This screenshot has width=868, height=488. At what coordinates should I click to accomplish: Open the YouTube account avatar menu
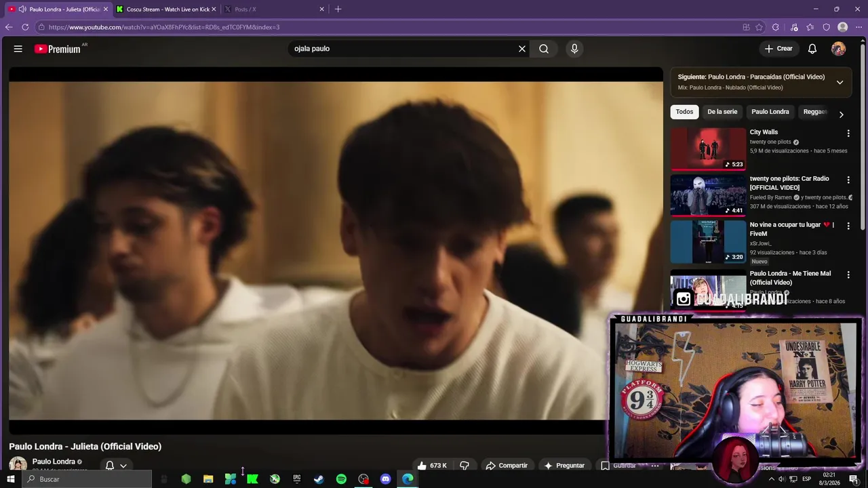(838, 49)
